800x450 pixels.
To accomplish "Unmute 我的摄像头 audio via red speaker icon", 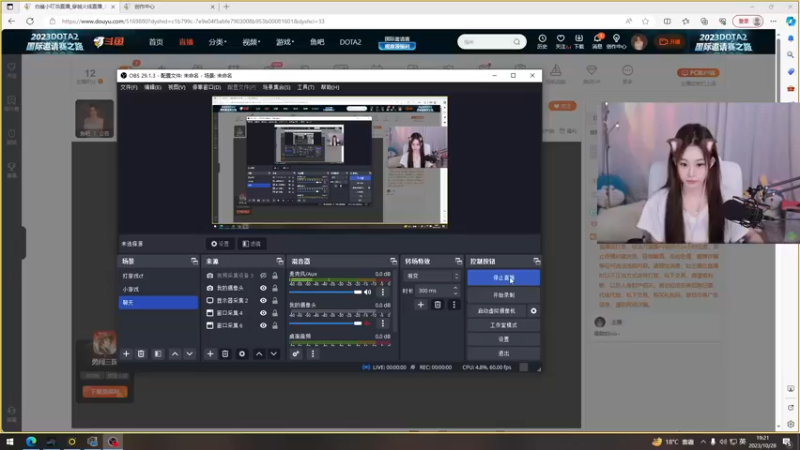I will (367, 323).
